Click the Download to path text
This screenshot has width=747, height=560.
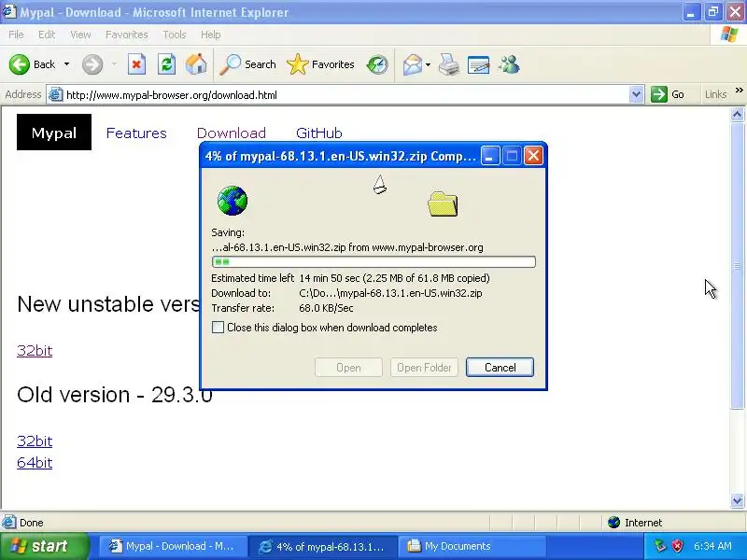[x=390, y=293]
